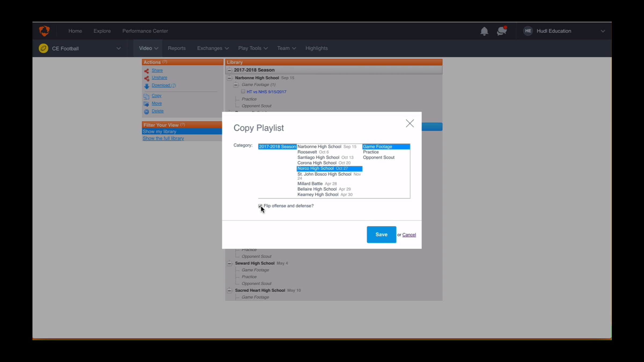The width and height of the screenshot is (644, 362).
Task: Click the Download arrow icon
Action: tap(147, 86)
